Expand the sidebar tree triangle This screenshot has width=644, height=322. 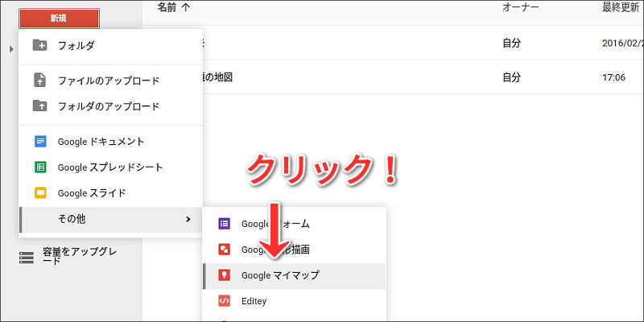11,49
